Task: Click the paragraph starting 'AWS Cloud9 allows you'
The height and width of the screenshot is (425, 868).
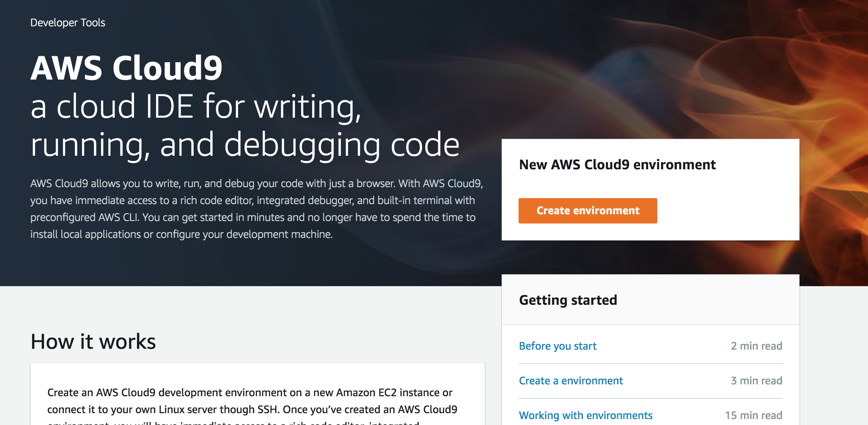Action: (256, 209)
